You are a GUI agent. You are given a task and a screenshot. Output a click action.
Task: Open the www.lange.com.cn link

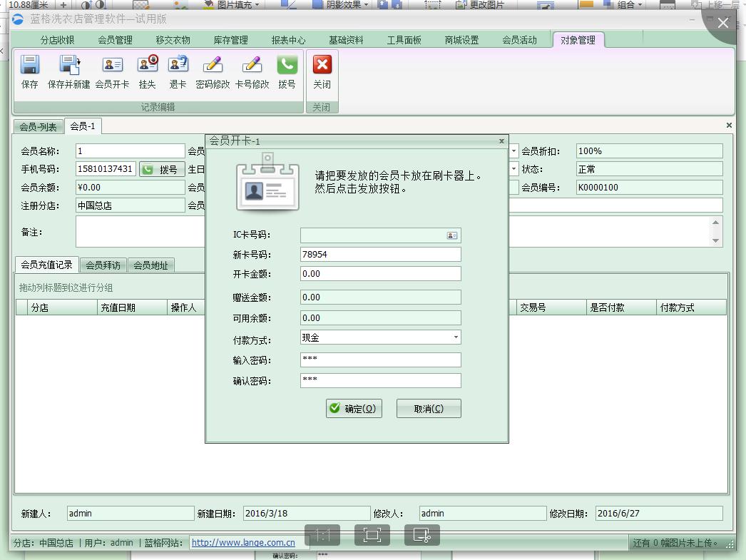(x=243, y=542)
